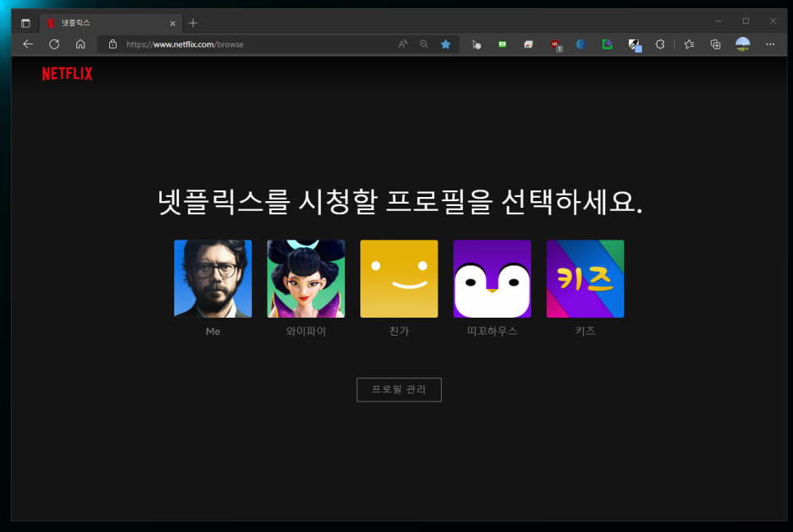Click the Me profile name label
This screenshot has height=532, width=793.
tap(213, 331)
